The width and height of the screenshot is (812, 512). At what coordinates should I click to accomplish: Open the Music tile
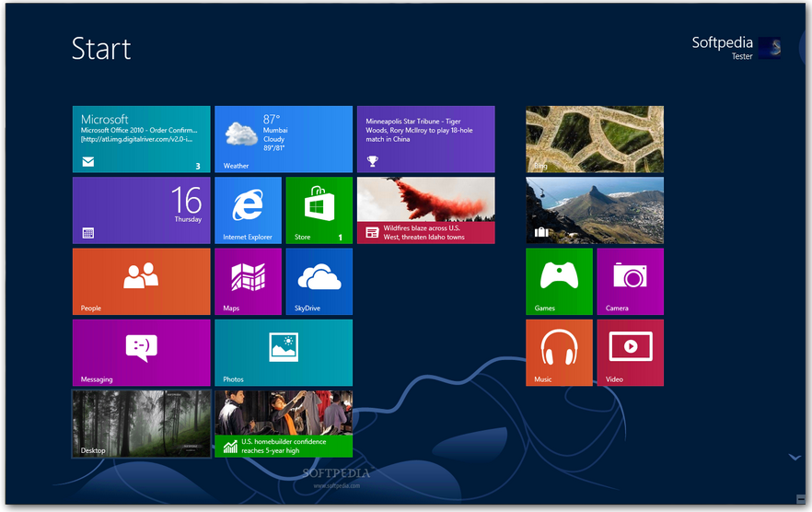[x=560, y=353]
